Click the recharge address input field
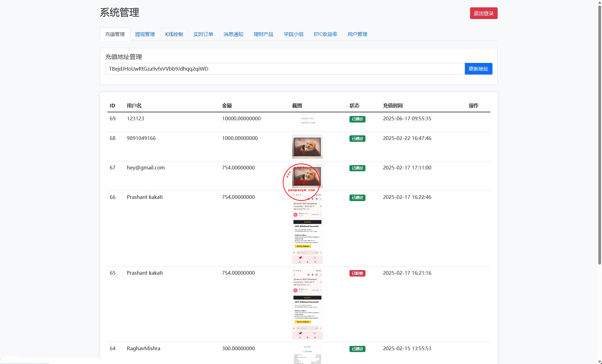602x364 pixels. coord(285,69)
